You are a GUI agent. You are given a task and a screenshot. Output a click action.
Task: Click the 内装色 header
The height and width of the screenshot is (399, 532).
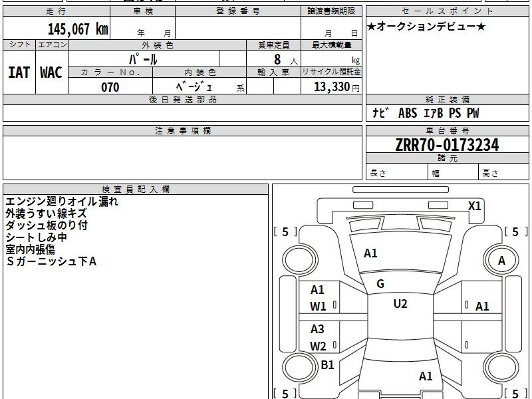click(x=199, y=72)
